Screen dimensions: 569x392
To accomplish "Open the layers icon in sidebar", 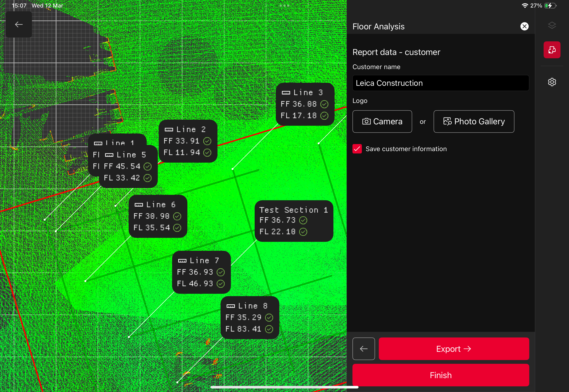I will 552,25.
